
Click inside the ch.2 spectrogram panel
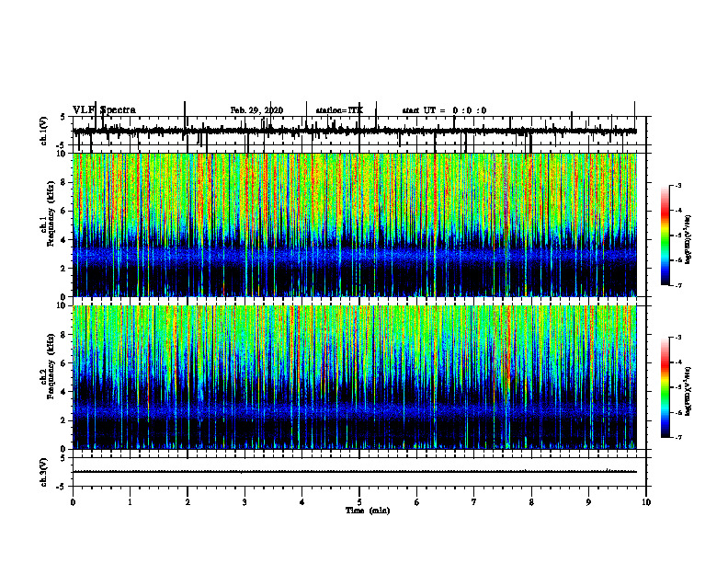point(355,377)
